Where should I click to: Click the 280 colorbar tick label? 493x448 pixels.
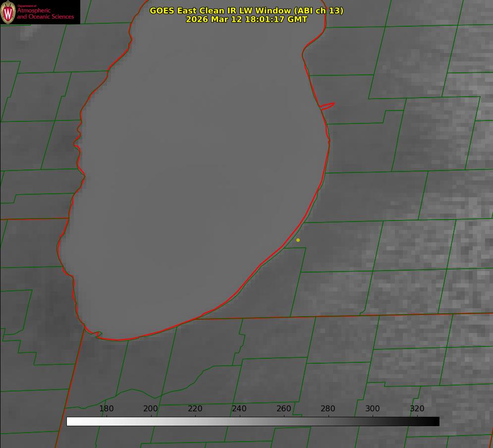(x=328, y=409)
